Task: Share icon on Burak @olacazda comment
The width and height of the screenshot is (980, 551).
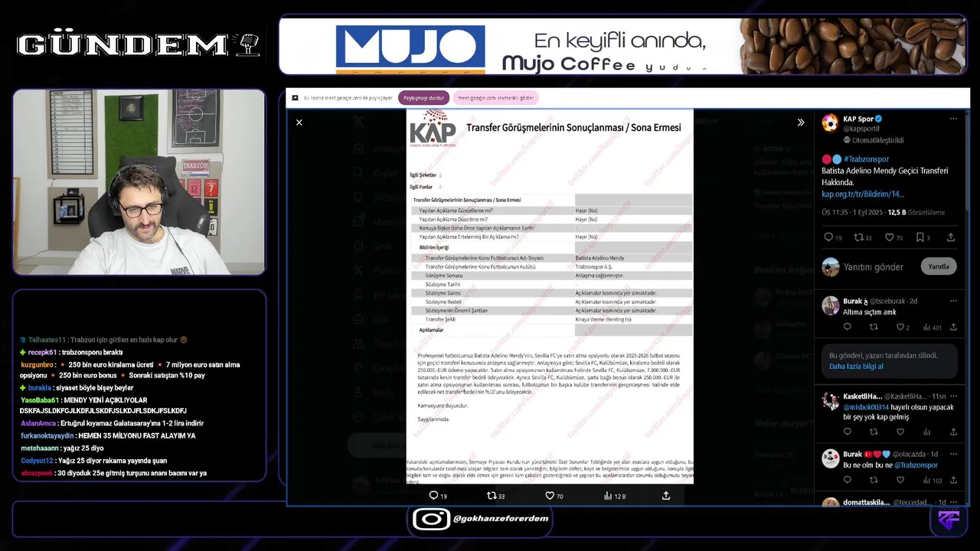Action: [953, 480]
